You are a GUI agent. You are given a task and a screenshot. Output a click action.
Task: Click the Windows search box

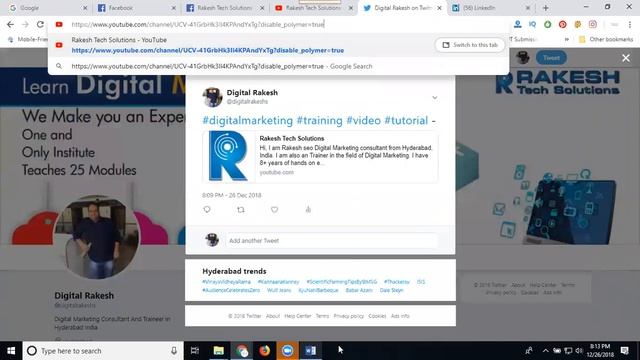click(x=103, y=351)
